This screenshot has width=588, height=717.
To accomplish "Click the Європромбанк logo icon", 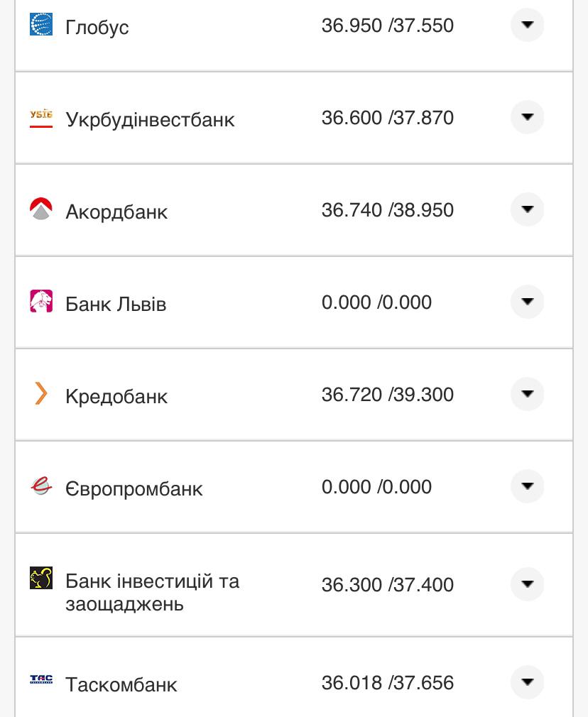I will [41, 486].
